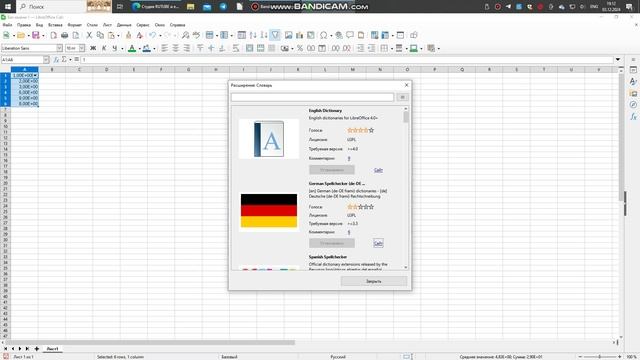Open the sidebar Navigator compass icon
640x360 pixels.
pyautogui.click(x=633, y=105)
